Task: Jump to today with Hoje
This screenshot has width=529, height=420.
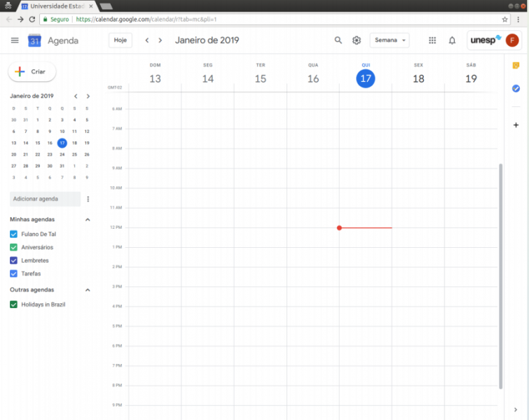Action: (121, 40)
